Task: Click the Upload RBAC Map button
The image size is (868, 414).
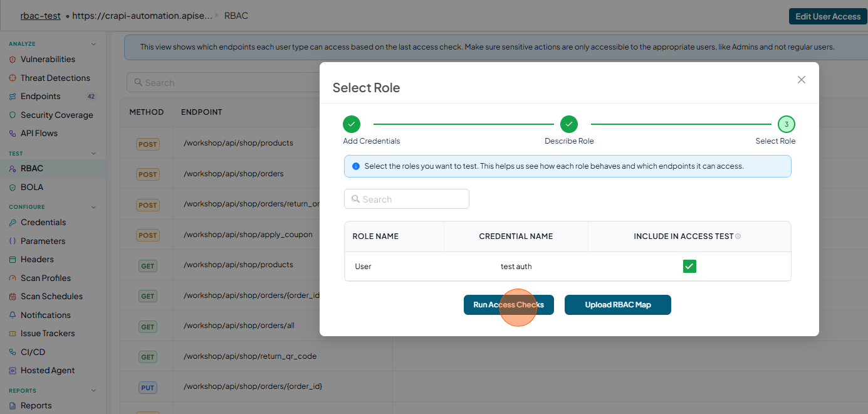Action: coord(618,305)
